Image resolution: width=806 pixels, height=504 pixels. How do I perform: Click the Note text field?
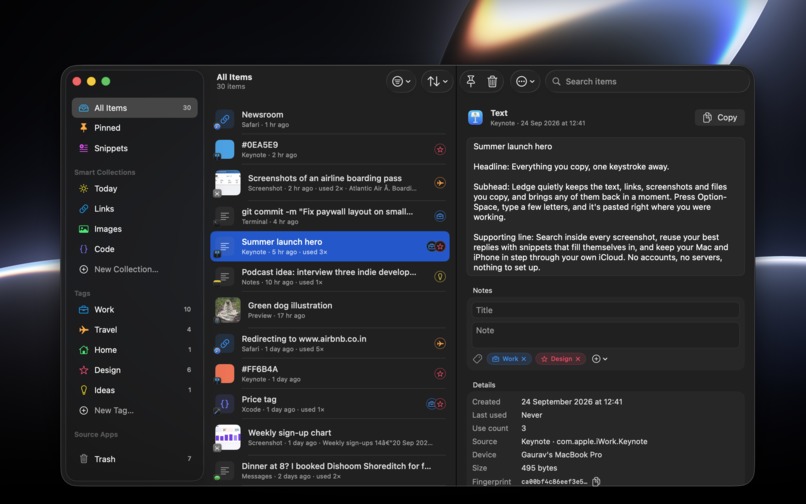coord(606,335)
